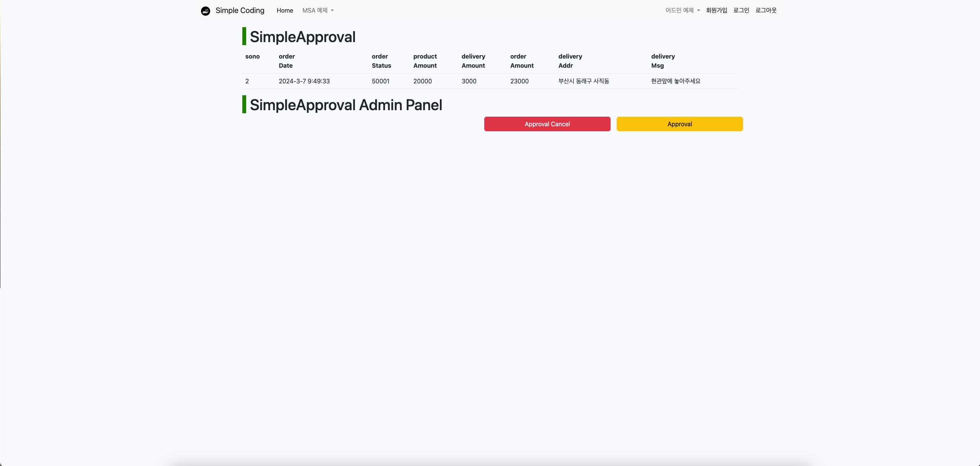Click the 로그아웃 logout link
The width and height of the screenshot is (980, 466).
click(766, 10)
